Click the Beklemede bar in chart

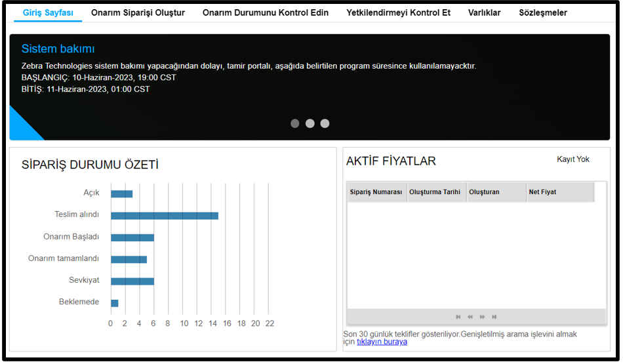pos(114,303)
